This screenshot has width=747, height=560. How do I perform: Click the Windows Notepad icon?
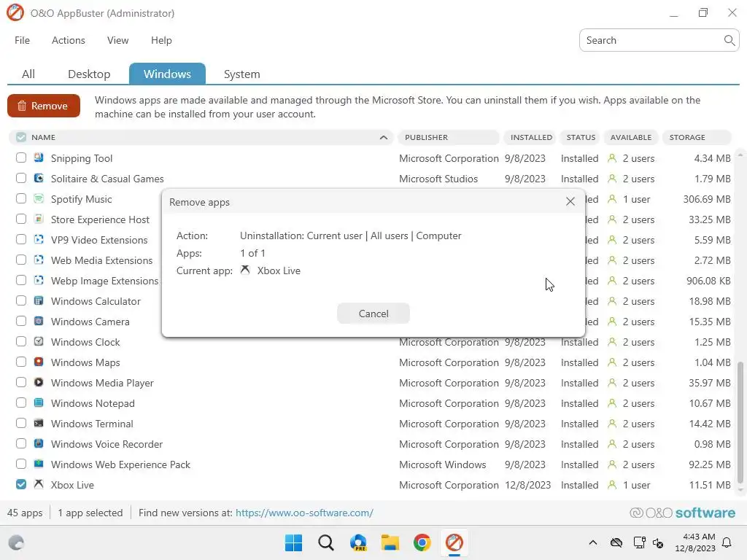pyautogui.click(x=39, y=402)
